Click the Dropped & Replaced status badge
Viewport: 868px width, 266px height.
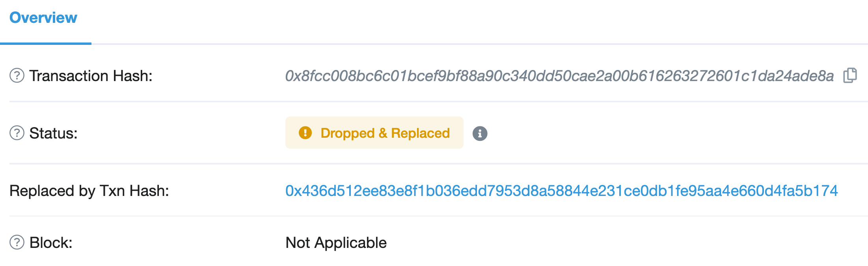(x=374, y=133)
